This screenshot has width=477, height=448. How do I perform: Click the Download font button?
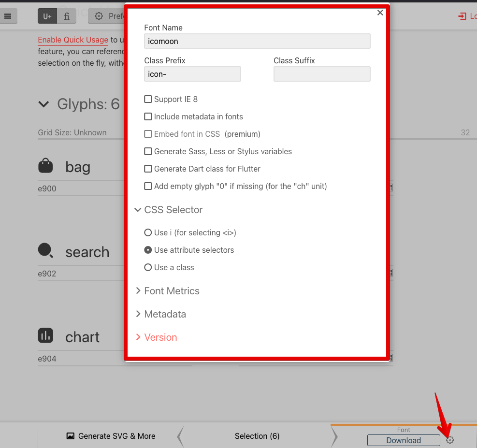(x=404, y=440)
